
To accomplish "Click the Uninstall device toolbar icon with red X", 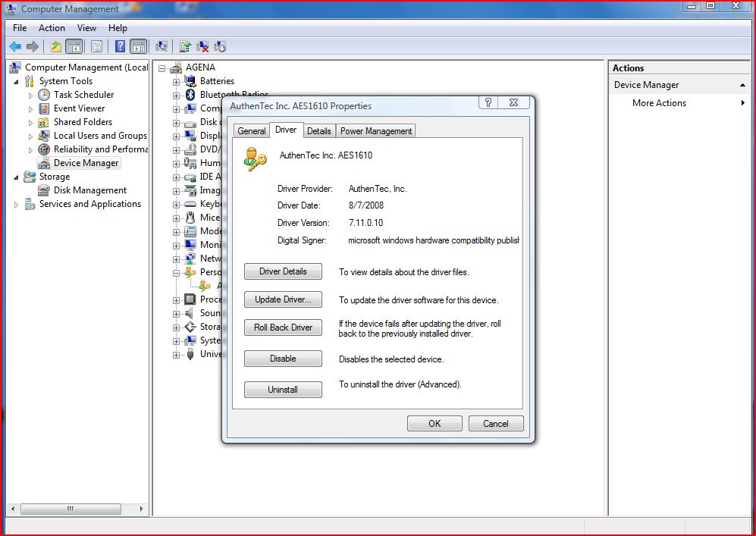I will pos(203,47).
